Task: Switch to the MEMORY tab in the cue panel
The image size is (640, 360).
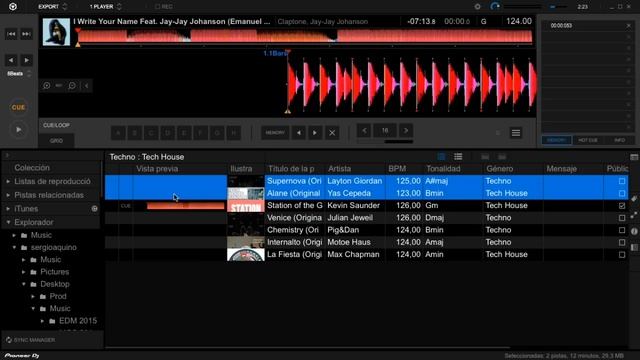Action: (x=557, y=140)
